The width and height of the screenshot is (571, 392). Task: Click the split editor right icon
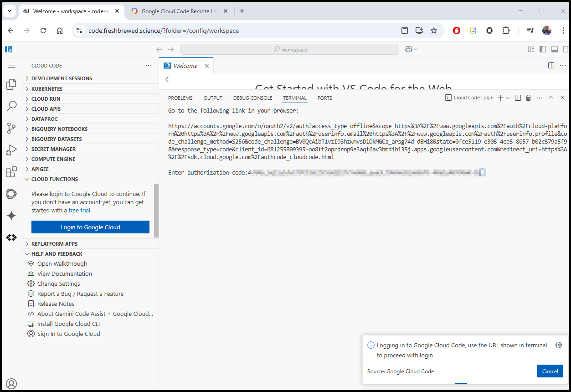551,66
